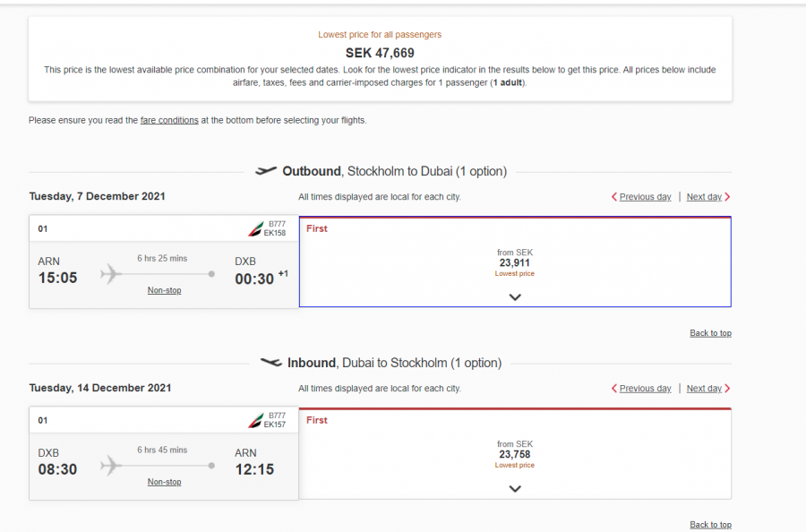Click the inbound arriving plane icon
Viewport: 806px width, 532px height.
(x=270, y=363)
